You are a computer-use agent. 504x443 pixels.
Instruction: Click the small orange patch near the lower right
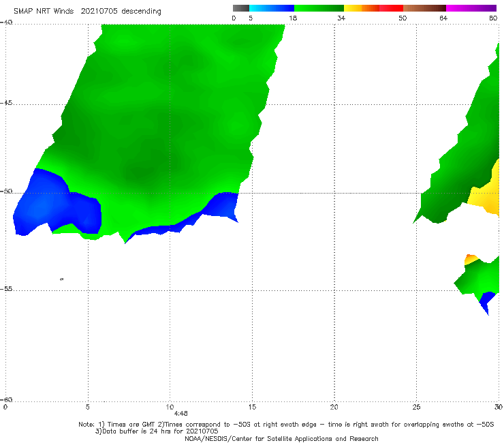tap(471, 258)
